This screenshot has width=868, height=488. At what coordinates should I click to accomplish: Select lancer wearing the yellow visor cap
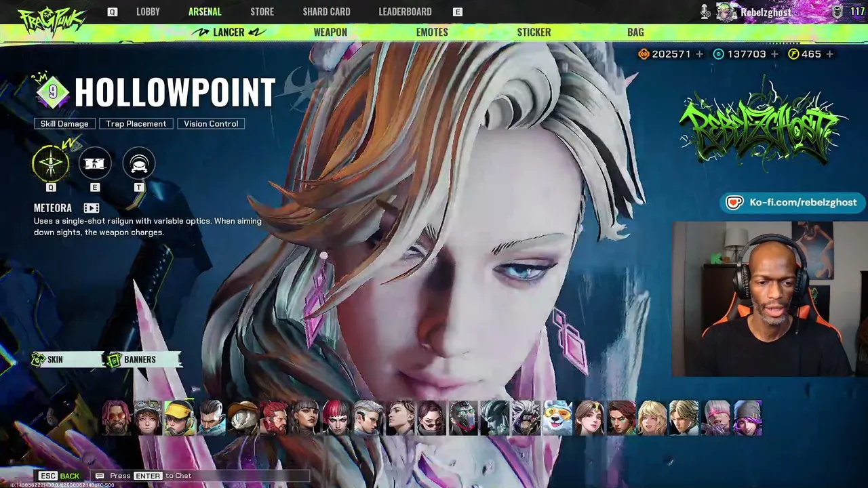180,418
